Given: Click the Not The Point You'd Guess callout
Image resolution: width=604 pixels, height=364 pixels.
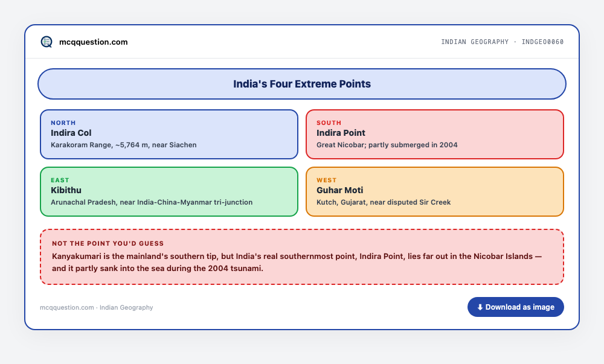Looking at the screenshot, I should coord(302,257).
